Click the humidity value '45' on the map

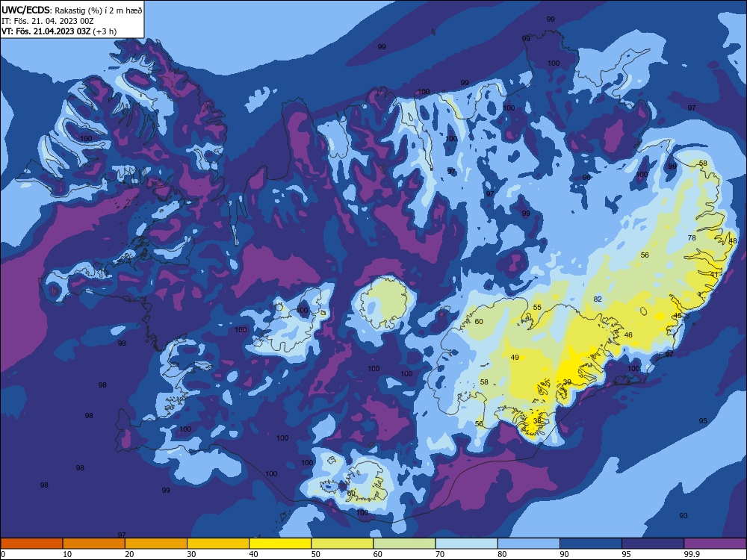678,316
